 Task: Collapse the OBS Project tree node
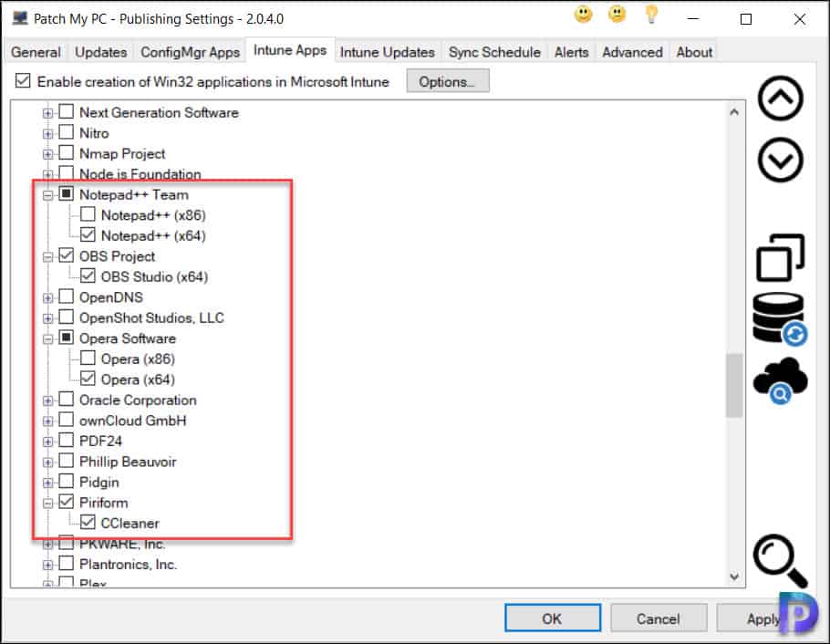pyautogui.click(x=47, y=257)
